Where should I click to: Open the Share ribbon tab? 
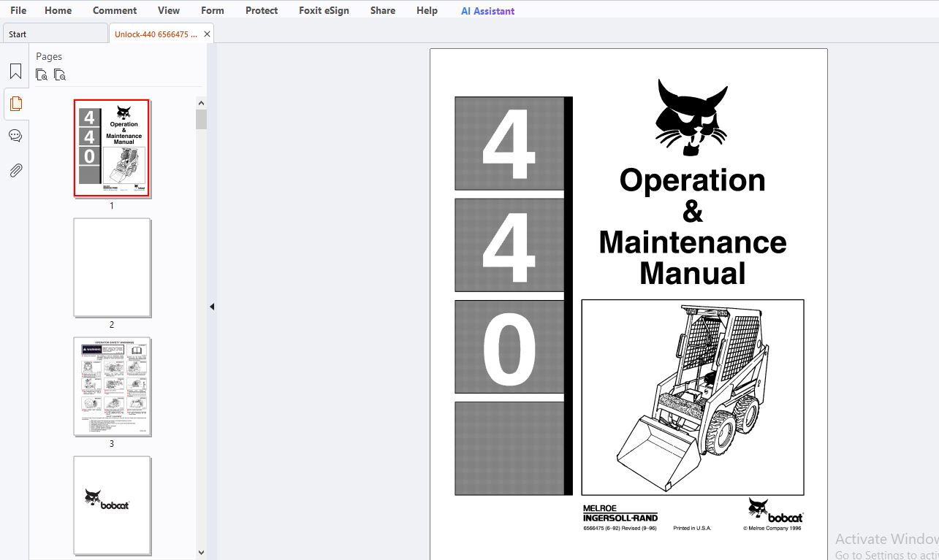tap(383, 10)
